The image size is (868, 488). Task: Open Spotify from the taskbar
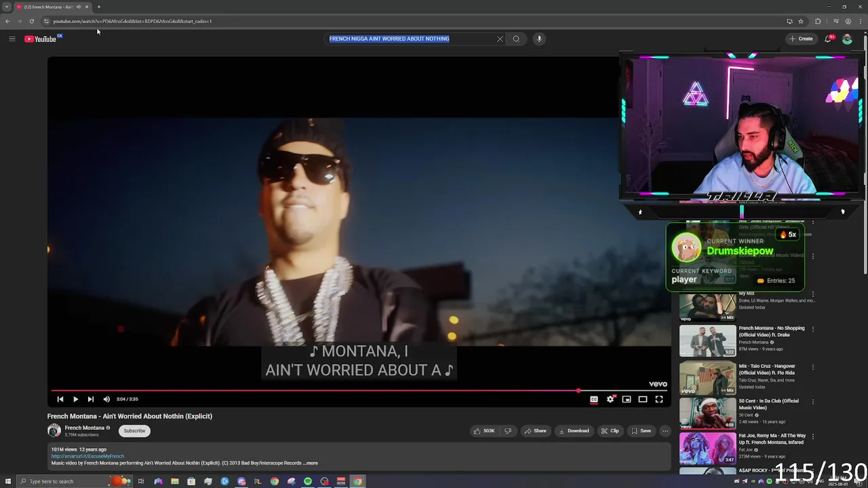pos(308,481)
